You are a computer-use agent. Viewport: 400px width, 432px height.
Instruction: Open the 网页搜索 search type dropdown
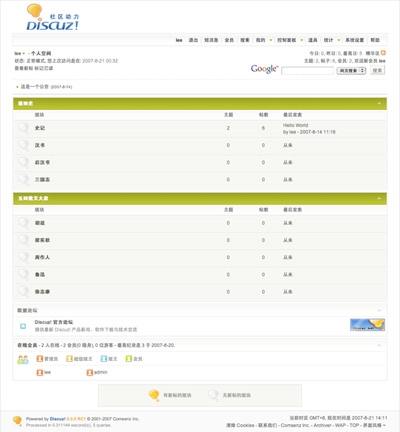pyautogui.click(x=351, y=71)
